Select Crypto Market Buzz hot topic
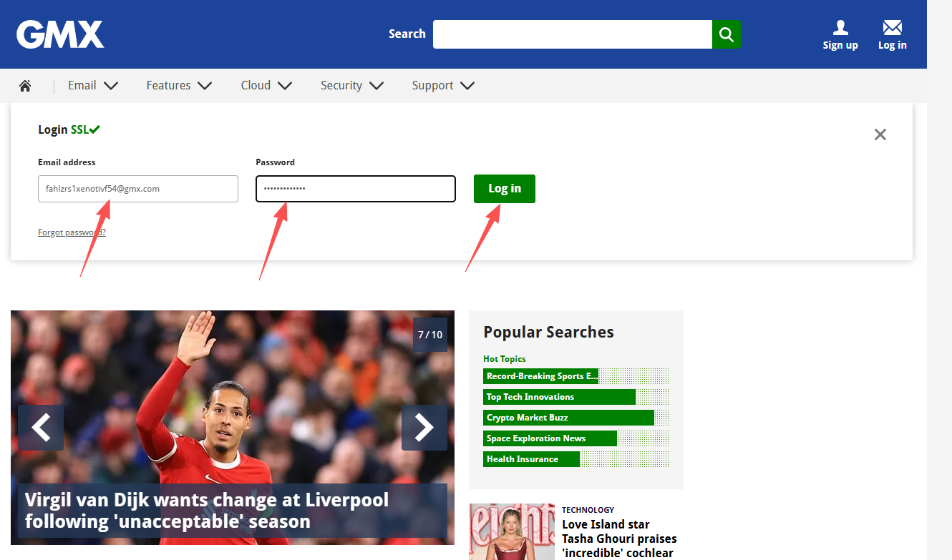 point(575,418)
